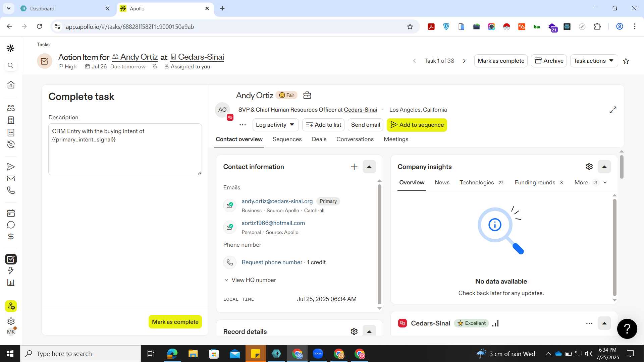Open Tasks checkbox icon in sidebar
Image resolution: width=644 pixels, height=362 pixels.
tap(11, 259)
